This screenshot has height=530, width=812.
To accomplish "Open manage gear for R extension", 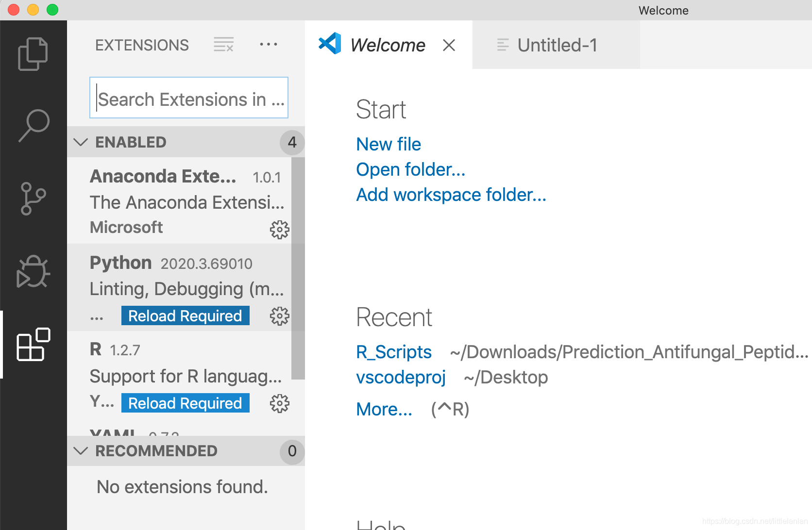I will (279, 403).
